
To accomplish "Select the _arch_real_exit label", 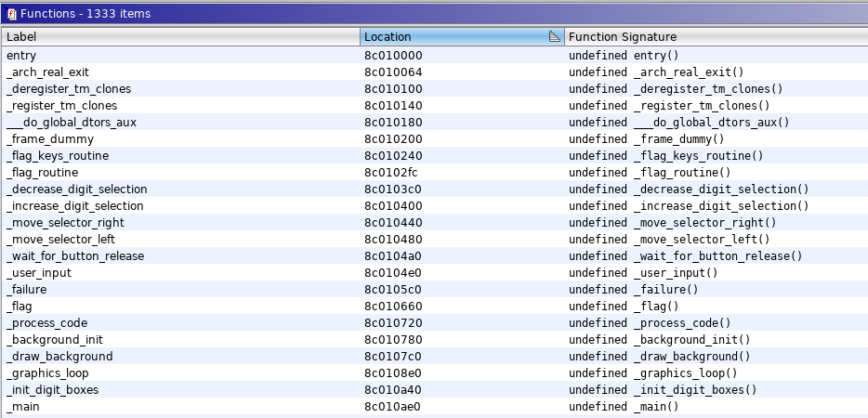I will coord(47,72).
